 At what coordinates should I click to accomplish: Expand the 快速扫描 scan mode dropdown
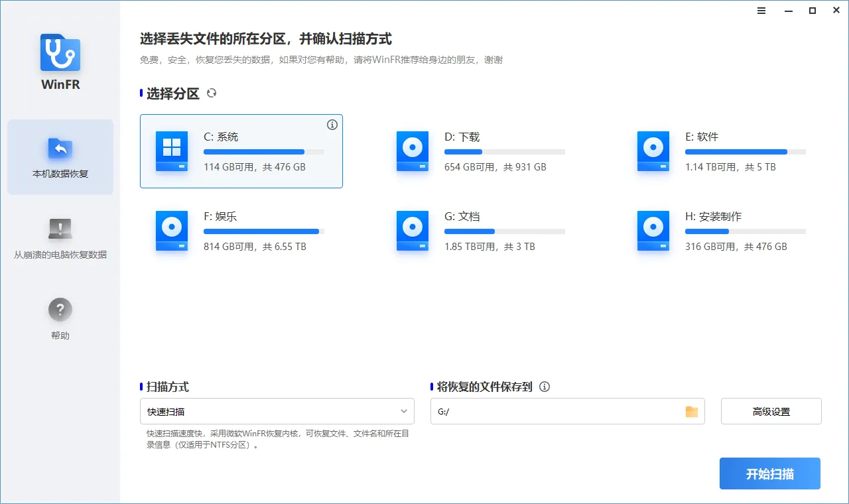(277, 411)
